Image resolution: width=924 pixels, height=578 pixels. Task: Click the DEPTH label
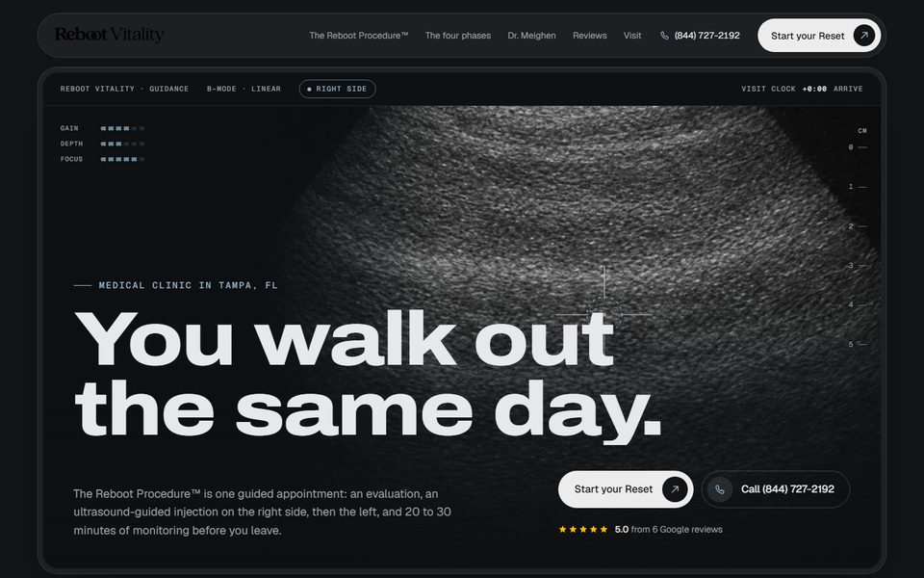coord(71,144)
